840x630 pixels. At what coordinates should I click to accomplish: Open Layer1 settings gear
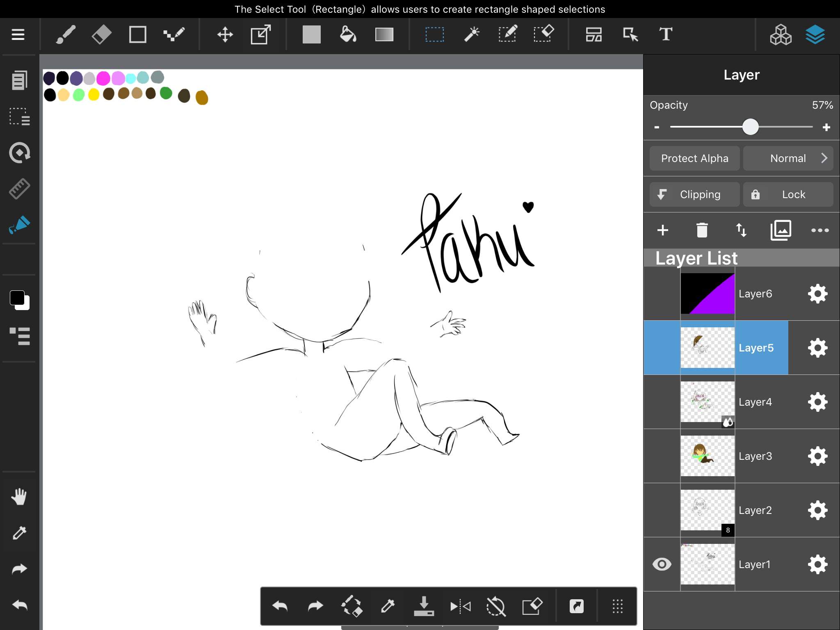click(x=817, y=564)
